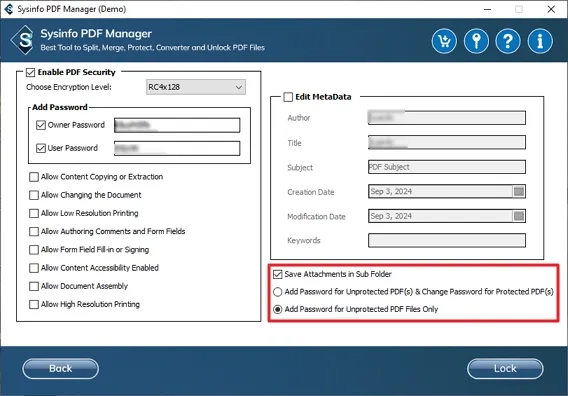Viewport: 568px width, 396px height.
Task: Check Allow Authoring Comments and Form Fields
Action: point(34,231)
